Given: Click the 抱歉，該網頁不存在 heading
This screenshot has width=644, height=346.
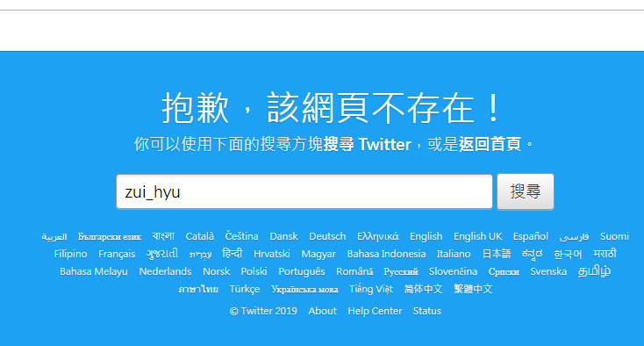Looking at the screenshot, I should click(331, 108).
